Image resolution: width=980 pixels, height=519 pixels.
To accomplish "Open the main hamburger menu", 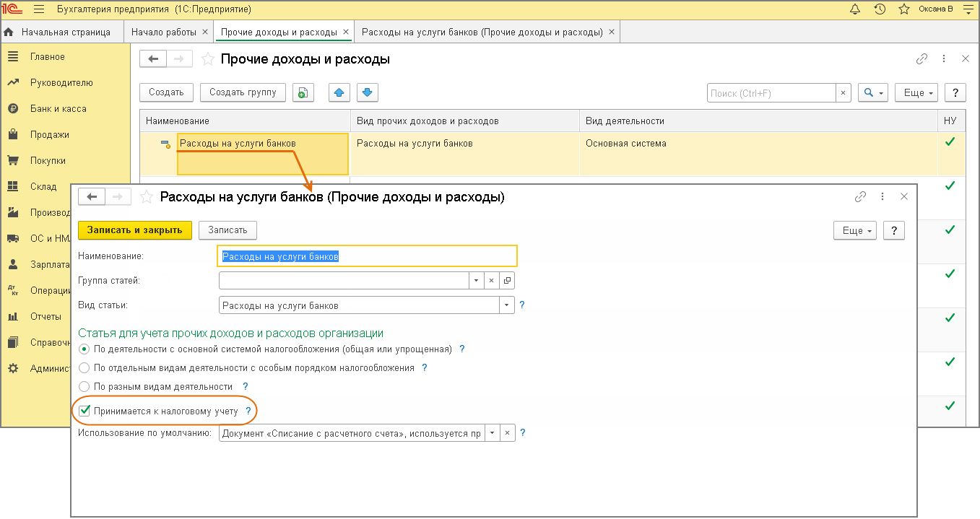I will tap(39, 9).
